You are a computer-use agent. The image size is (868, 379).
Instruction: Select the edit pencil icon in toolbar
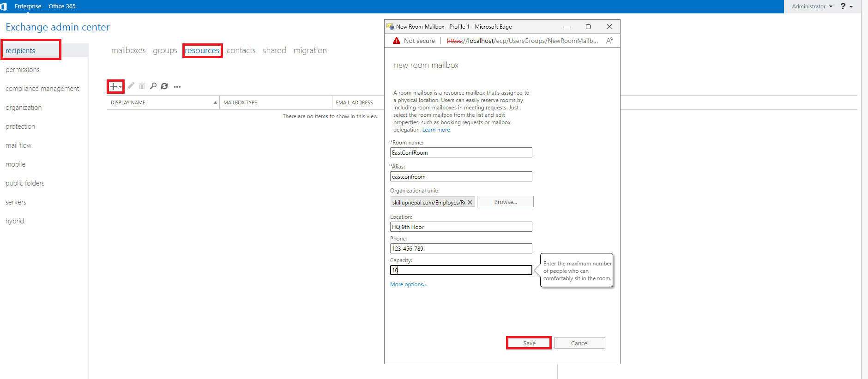[131, 86]
